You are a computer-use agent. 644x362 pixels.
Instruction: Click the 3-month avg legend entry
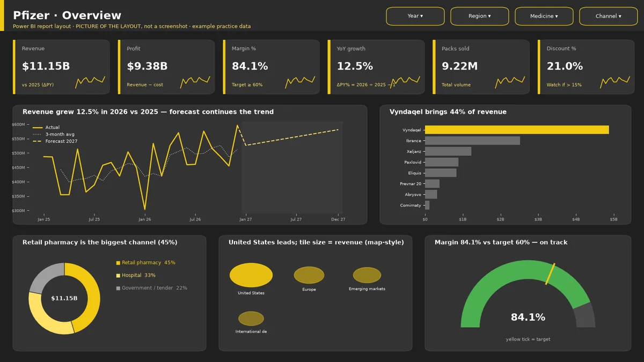click(x=53, y=134)
